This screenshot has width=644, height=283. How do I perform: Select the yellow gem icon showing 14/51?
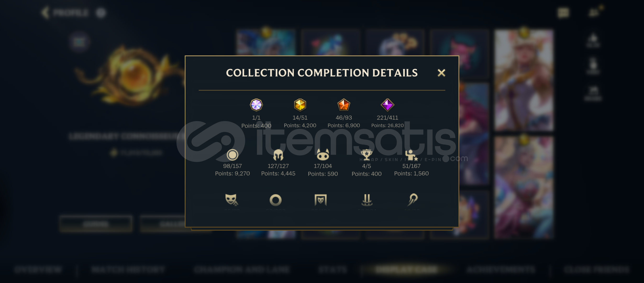point(300,105)
